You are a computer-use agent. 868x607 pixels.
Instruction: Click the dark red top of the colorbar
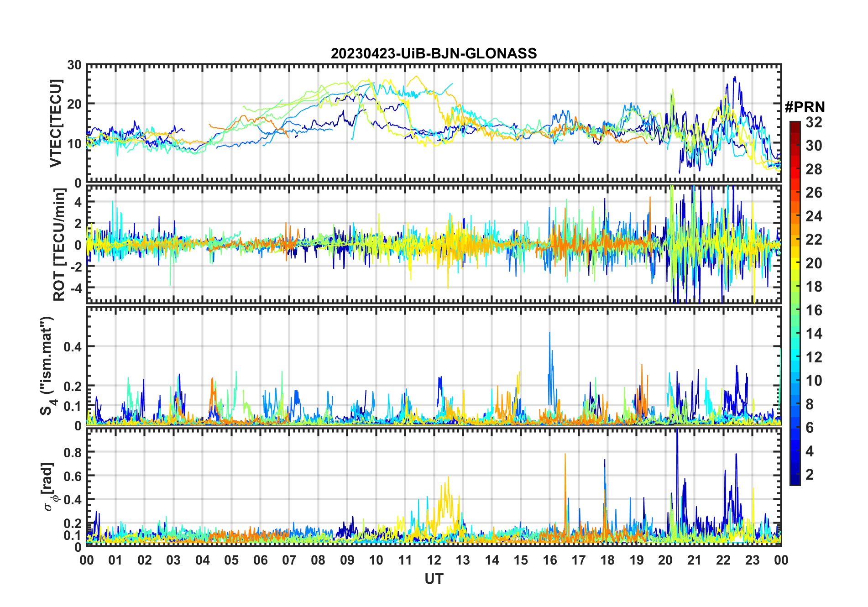[x=795, y=125]
